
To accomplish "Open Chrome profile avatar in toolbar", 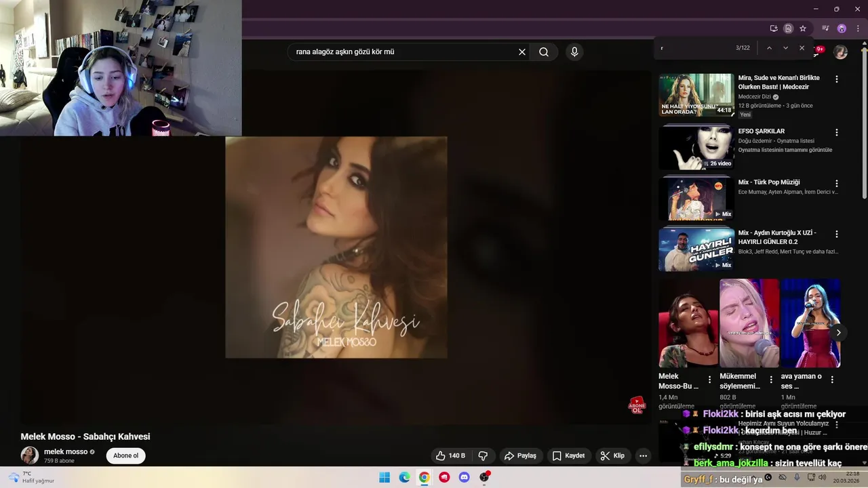I will click(842, 28).
